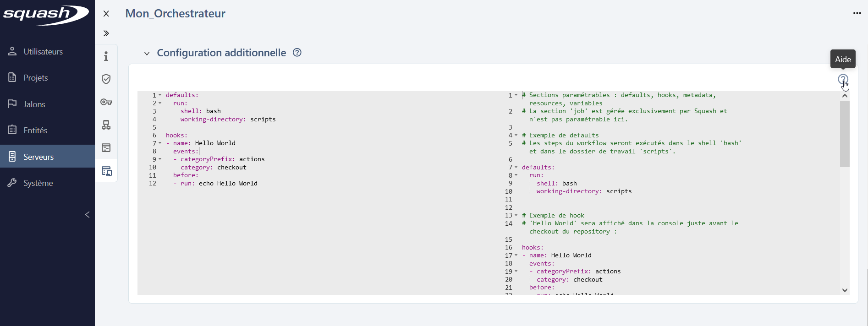The height and width of the screenshot is (326, 868).
Task: Open the network environments section icon
Action: pos(106,125)
